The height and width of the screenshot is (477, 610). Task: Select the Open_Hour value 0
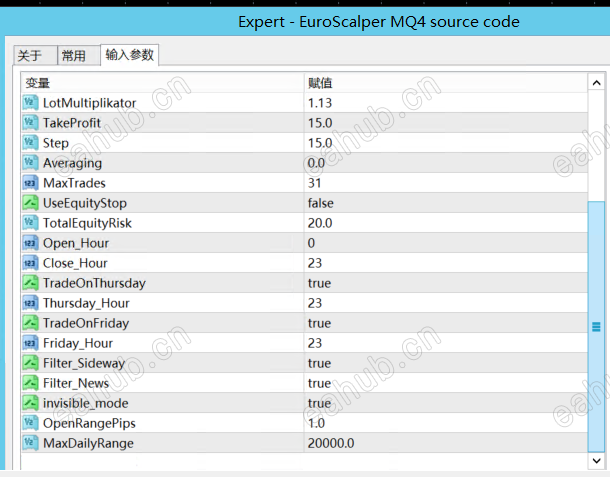coord(311,243)
